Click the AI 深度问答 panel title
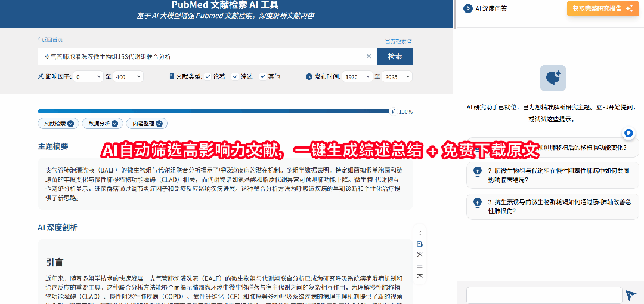644x304 pixels. click(x=491, y=8)
